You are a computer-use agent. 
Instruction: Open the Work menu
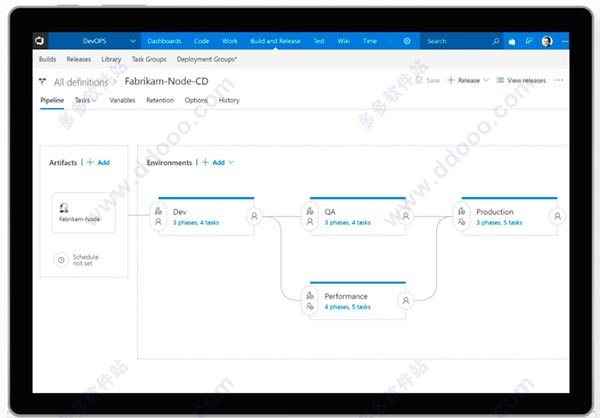[x=230, y=41]
